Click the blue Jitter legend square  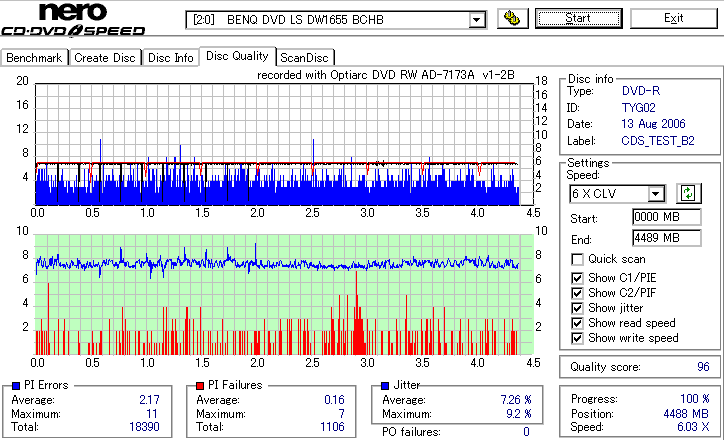(385, 386)
